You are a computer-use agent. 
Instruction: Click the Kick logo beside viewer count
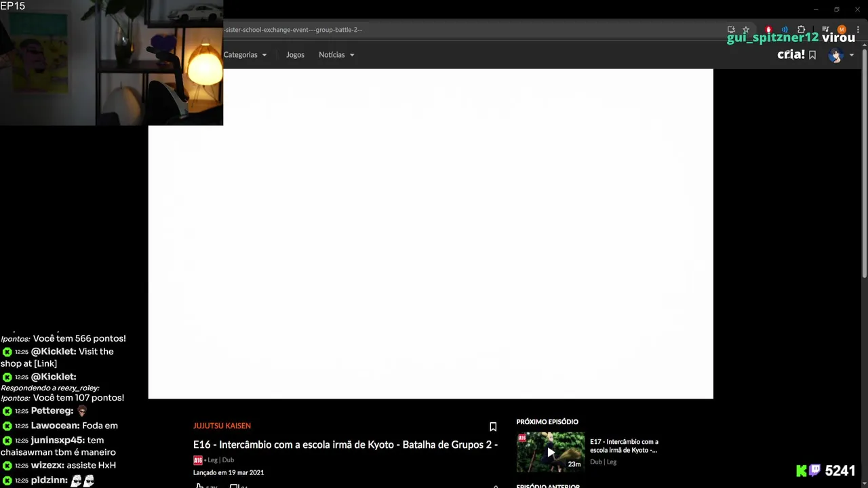[x=802, y=470]
